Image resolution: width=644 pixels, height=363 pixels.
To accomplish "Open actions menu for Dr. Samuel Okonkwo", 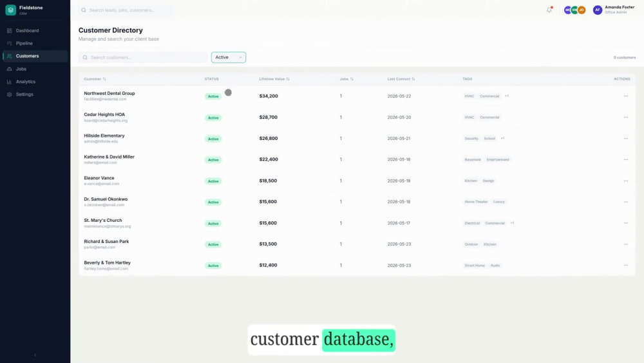I will (626, 202).
